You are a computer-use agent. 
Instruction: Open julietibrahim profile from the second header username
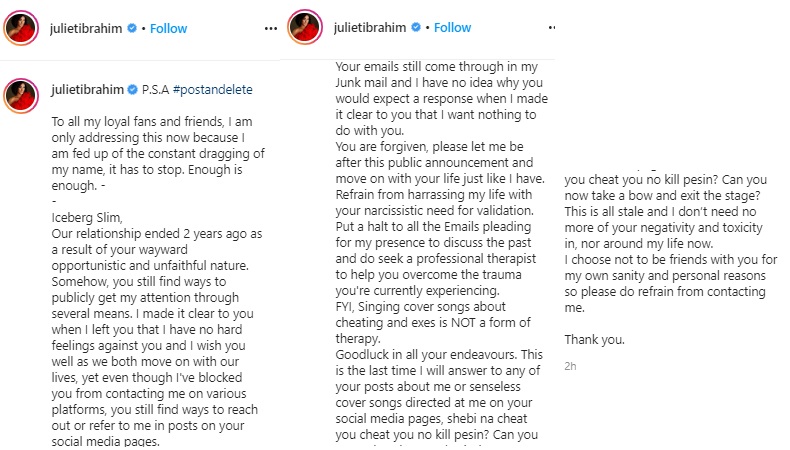pos(369,29)
